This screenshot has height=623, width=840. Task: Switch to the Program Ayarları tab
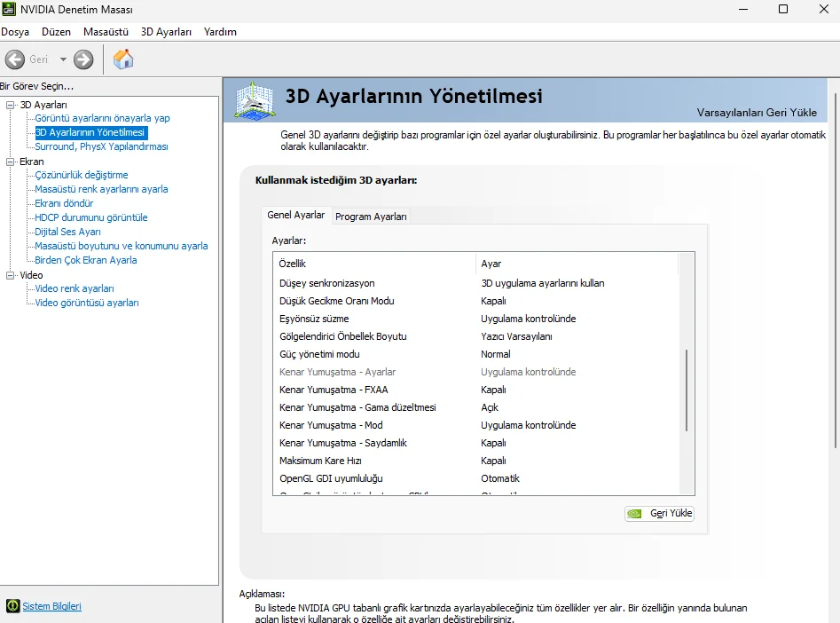[x=371, y=217]
